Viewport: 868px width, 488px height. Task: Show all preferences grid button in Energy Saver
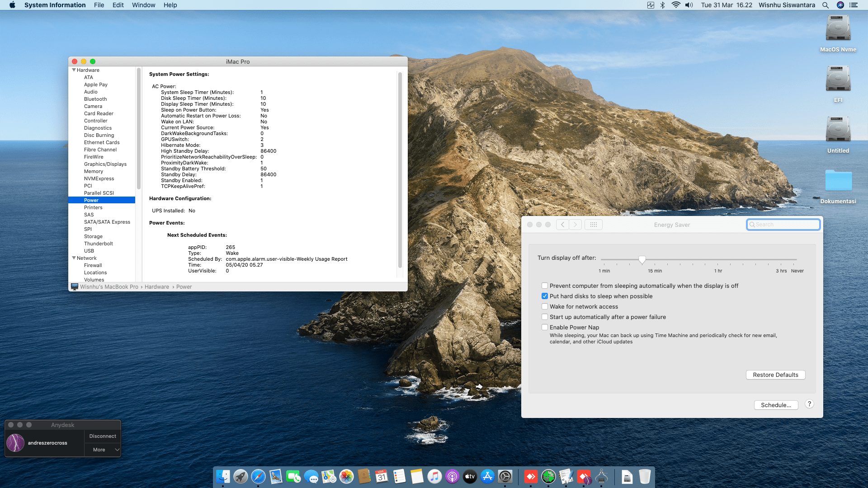click(594, 225)
